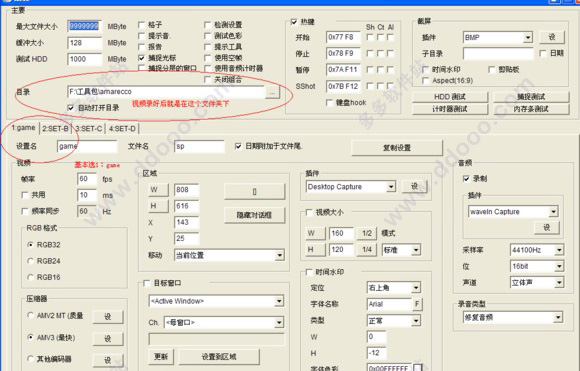This screenshot has width=580, height=371.
Task: Open the BMP screenshot plugin dropdown
Action: point(528,37)
